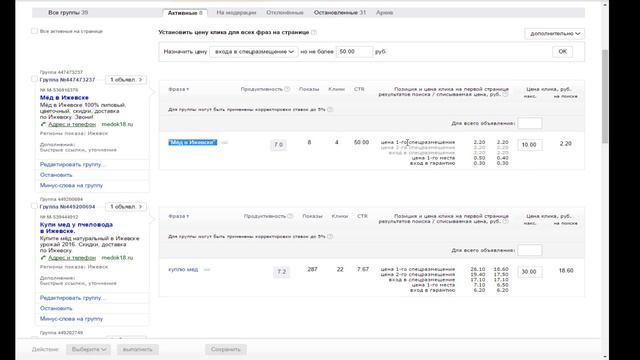Switch to Отклонённые tab
Image resolution: width=640 pixels, height=360 pixels.
285,13
